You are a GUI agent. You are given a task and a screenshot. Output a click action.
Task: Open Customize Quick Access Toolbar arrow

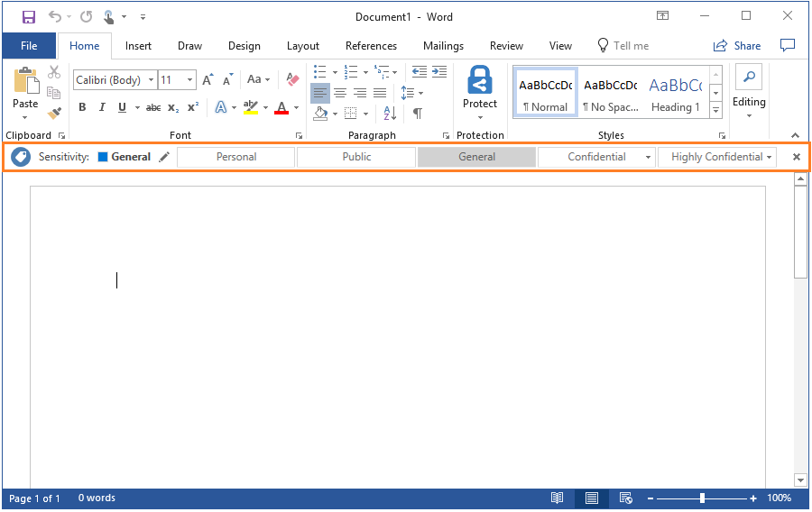tap(143, 17)
